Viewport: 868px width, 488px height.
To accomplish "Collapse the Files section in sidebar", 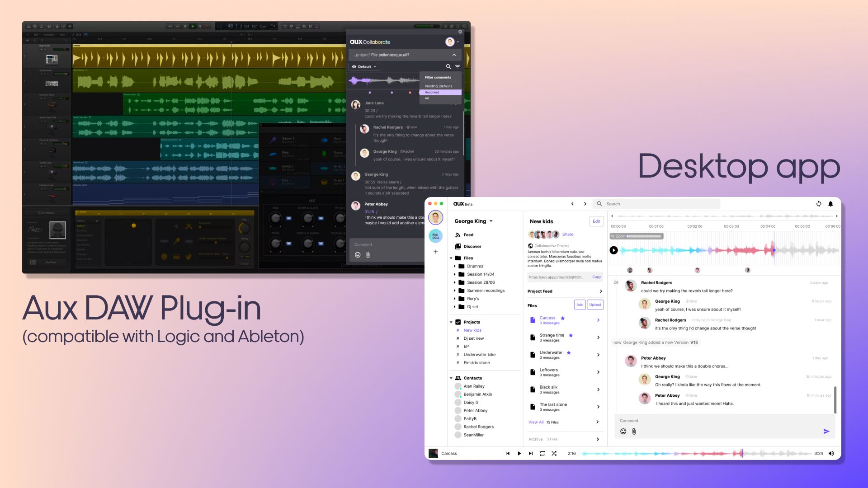I will coord(451,258).
